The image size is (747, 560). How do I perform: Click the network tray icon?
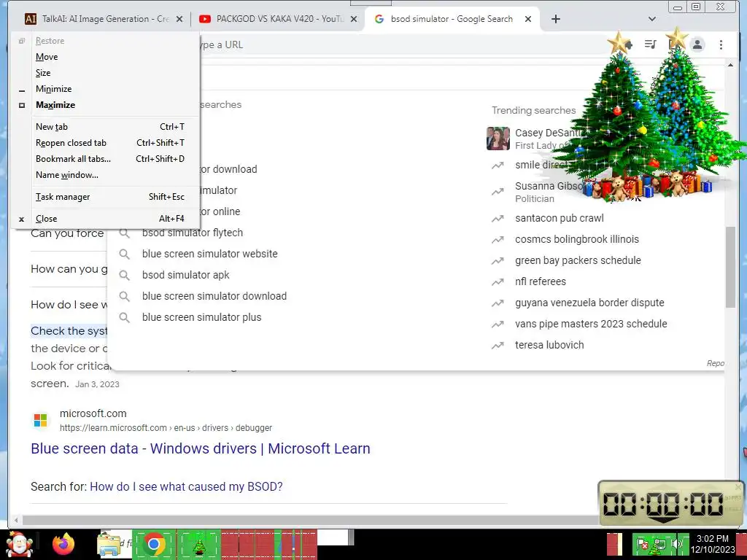[659, 544]
